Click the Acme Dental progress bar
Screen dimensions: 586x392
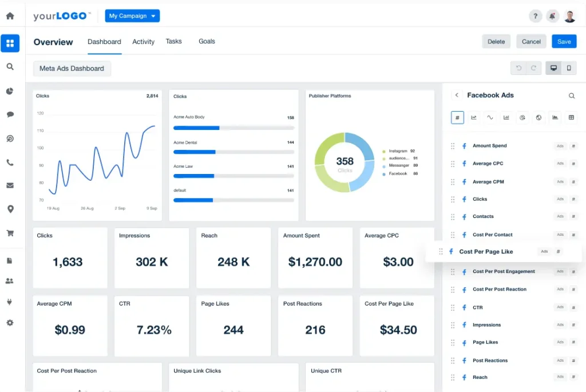(x=233, y=152)
